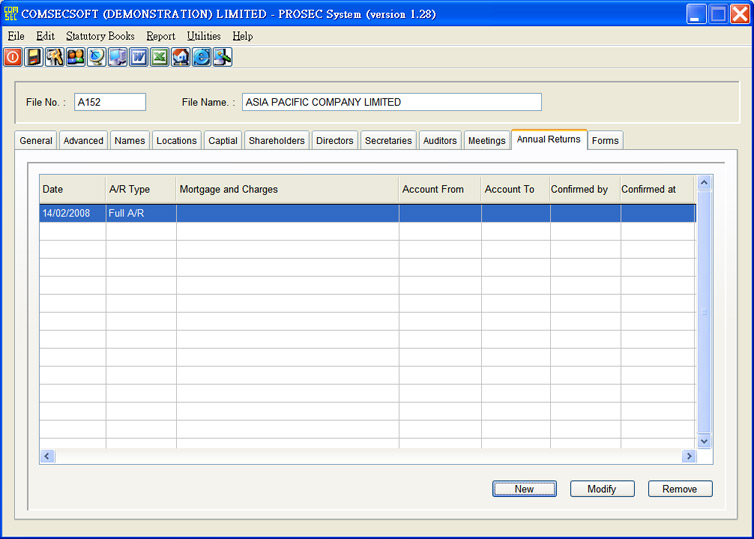Click the Excel spreadsheet export icon

click(x=159, y=57)
